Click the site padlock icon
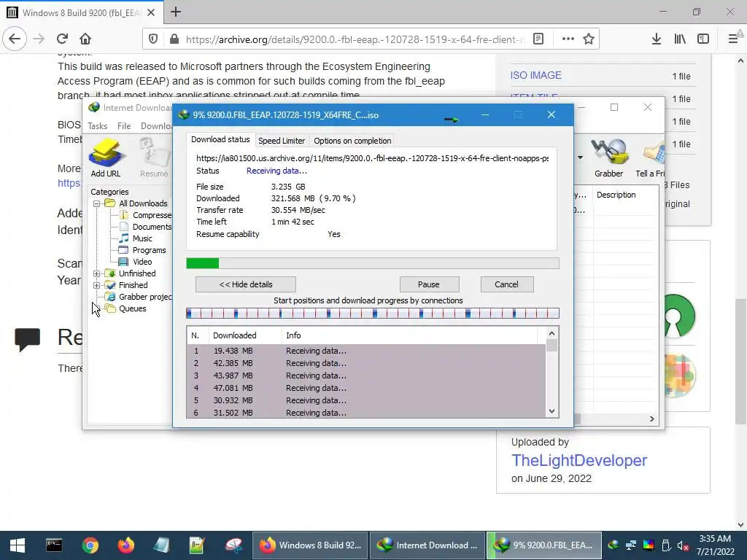 [174, 39]
